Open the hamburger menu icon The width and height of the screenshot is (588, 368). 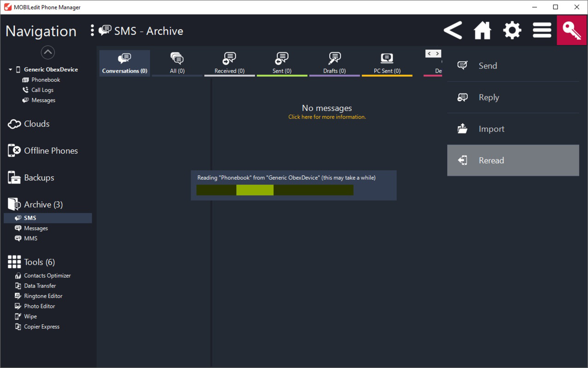542,30
